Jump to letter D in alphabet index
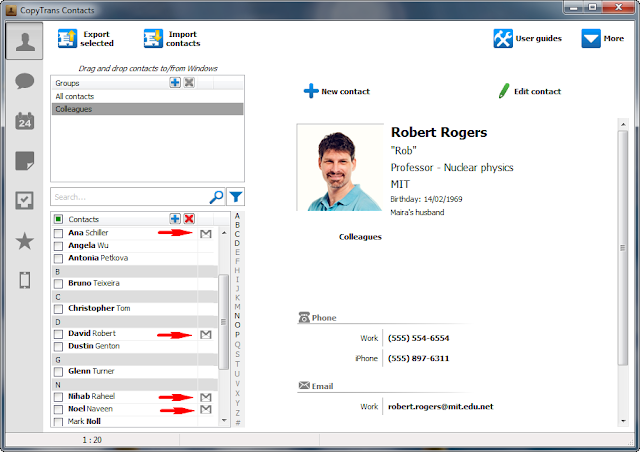The height and width of the screenshot is (452, 640). coord(237,243)
